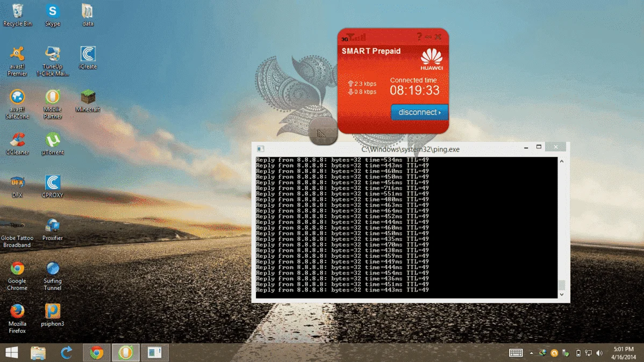644x362 pixels.
Task: Click the reply line with time=551ms
Action: click(342, 194)
